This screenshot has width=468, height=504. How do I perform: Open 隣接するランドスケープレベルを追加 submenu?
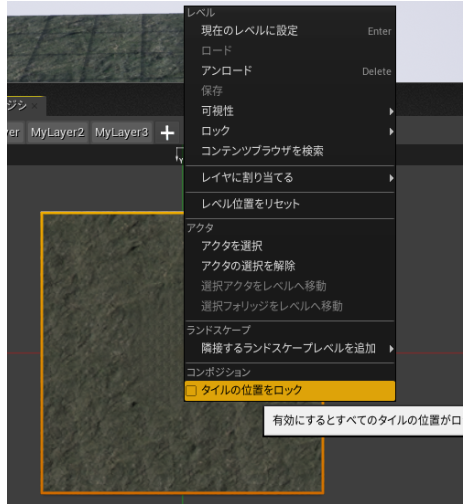(290, 348)
